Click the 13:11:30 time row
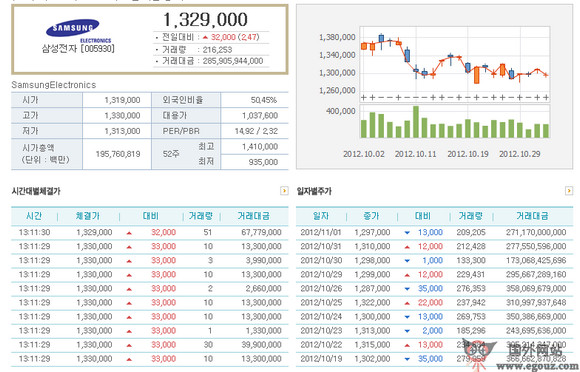The width and height of the screenshot is (580, 372). 150,232
